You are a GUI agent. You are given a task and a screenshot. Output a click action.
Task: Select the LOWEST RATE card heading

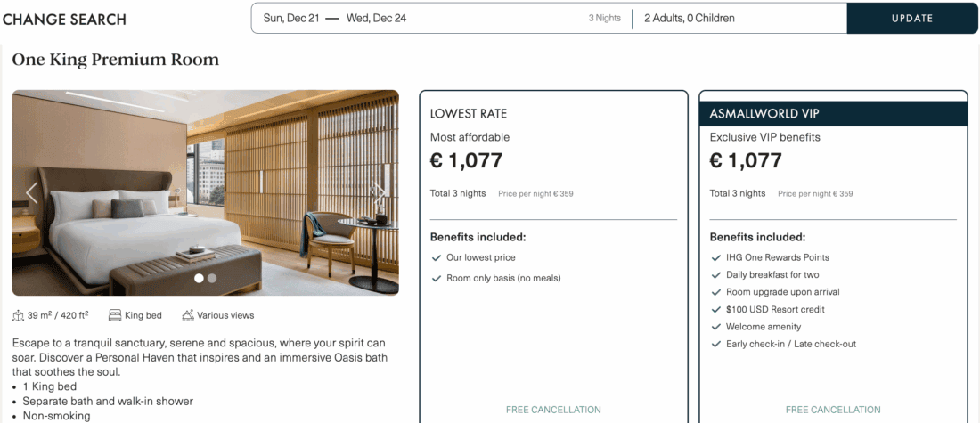point(469,114)
